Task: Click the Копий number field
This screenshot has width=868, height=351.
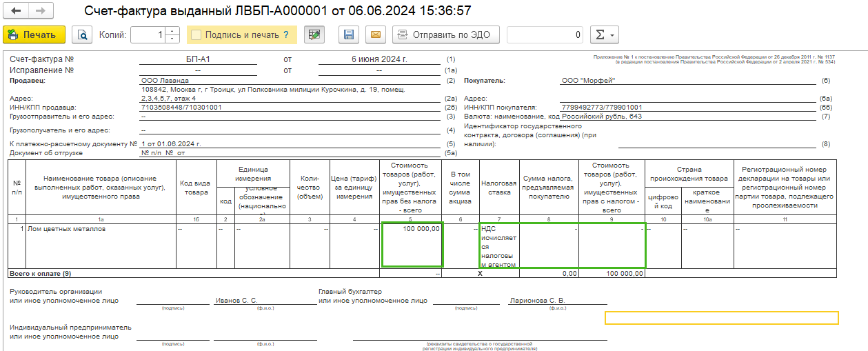Action: click(x=148, y=34)
